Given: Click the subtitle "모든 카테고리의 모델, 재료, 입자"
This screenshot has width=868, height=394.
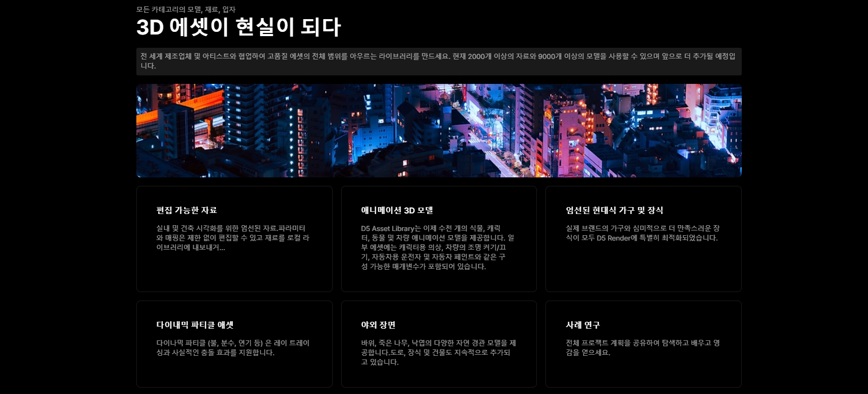Looking at the screenshot, I should point(186,10).
